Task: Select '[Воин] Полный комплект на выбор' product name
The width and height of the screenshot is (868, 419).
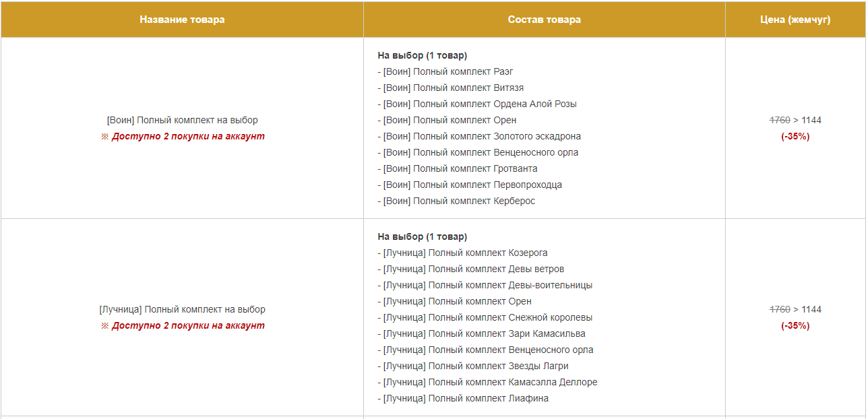Action: point(182,120)
